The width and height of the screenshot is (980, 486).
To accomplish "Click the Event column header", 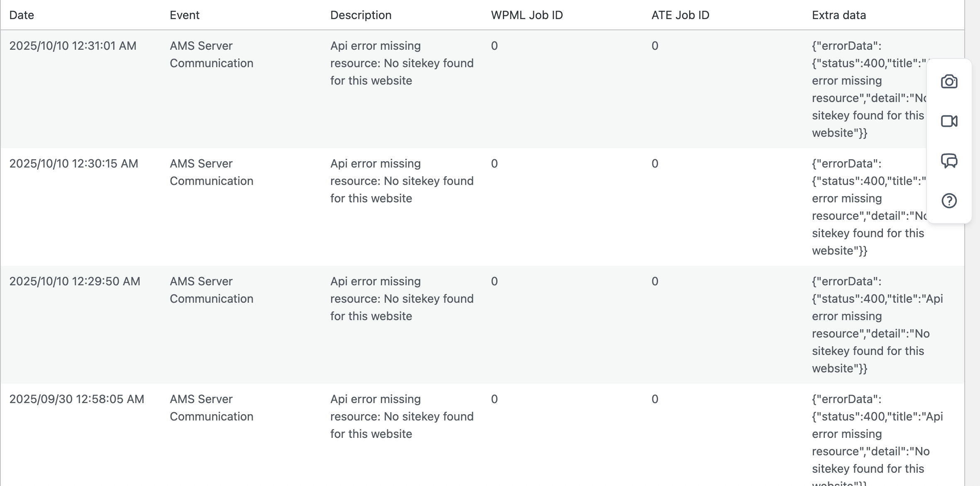I will click(x=185, y=15).
